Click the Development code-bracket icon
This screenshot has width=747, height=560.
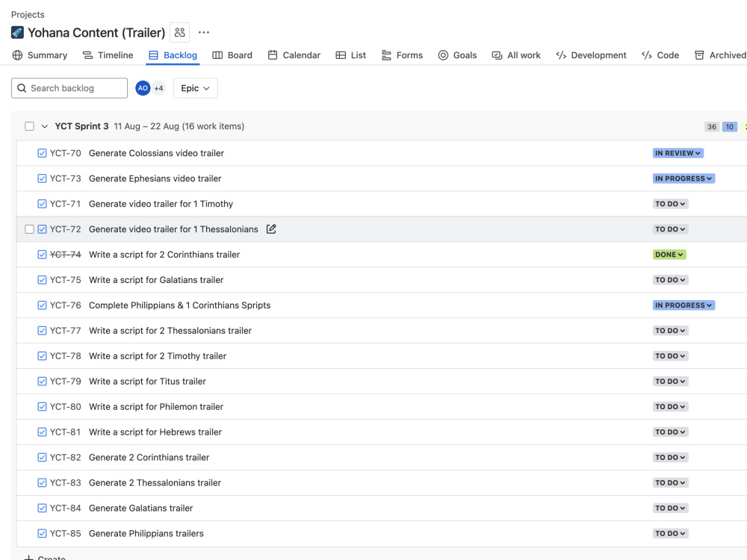(x=561, y=55)
